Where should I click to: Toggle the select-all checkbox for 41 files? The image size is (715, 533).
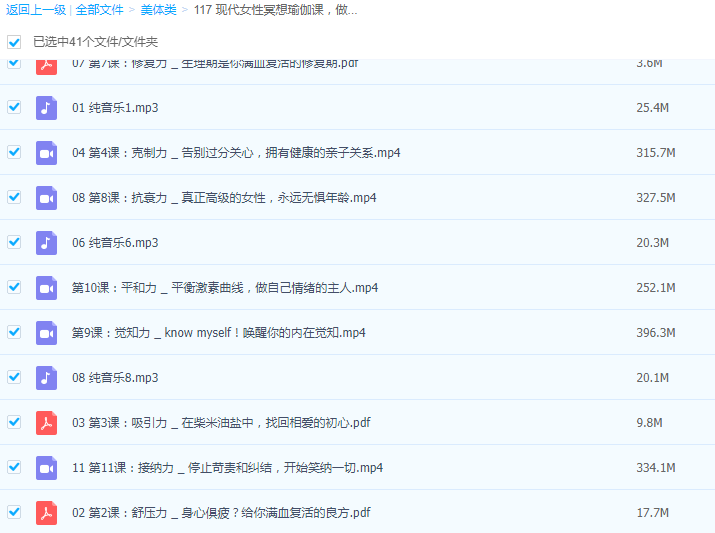click(14, 42)
